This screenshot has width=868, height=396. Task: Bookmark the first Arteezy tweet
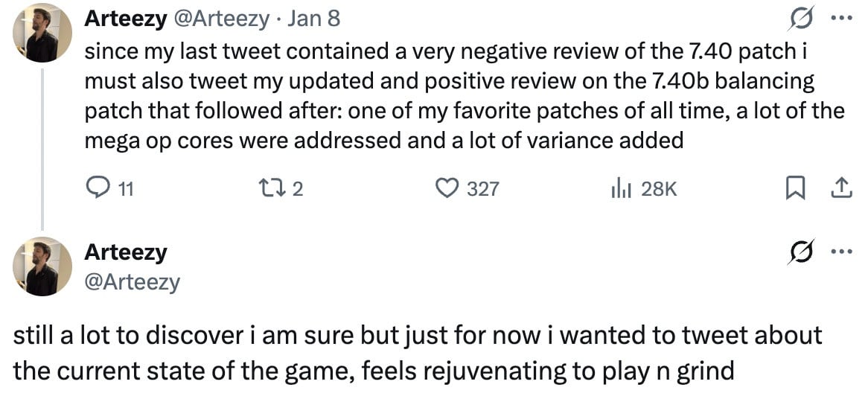[x=794, y=189]
